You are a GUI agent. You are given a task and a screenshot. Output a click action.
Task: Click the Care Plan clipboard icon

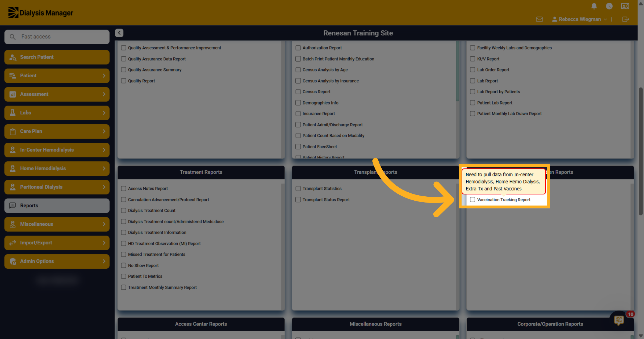pos(13,131)
